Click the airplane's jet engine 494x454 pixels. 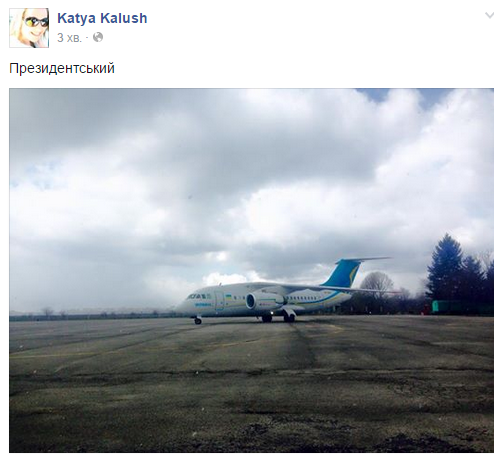(263, 301)
